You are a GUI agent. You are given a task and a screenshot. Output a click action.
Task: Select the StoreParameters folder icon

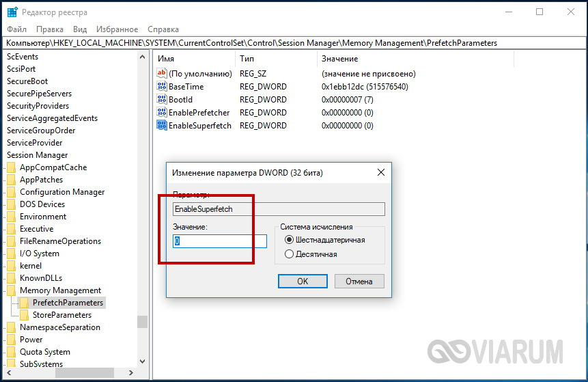(25, 315)
